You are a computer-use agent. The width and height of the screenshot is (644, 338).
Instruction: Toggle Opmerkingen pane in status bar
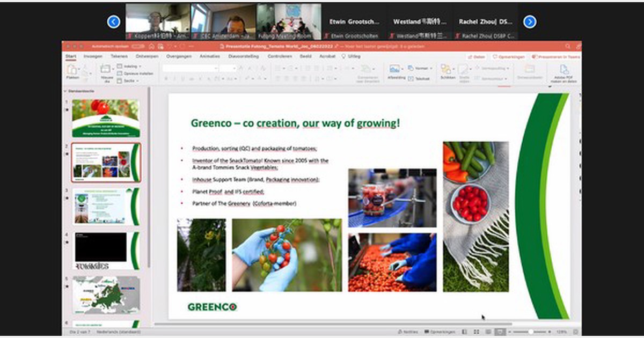click(x=440, y=332)
